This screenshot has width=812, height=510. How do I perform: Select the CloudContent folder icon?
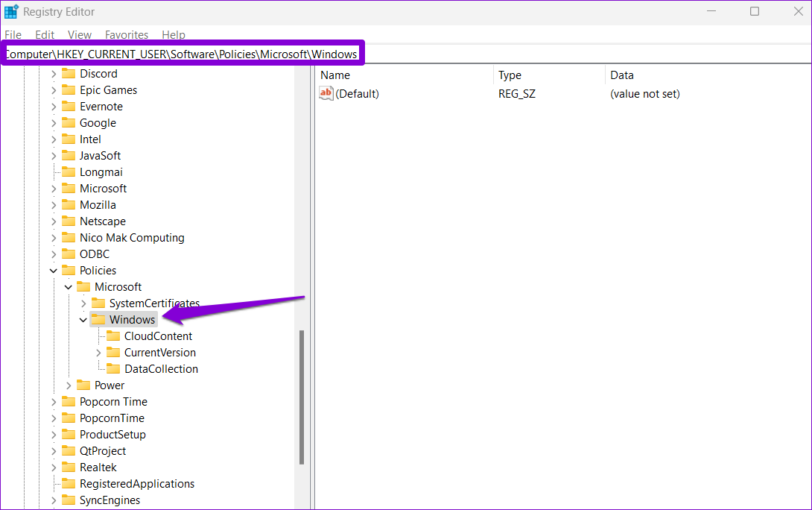click(113, 336)
